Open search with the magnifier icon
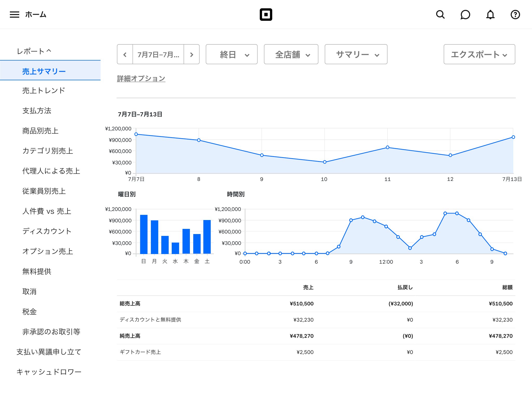This screenshot has width=532, height=399. point(441,15)
